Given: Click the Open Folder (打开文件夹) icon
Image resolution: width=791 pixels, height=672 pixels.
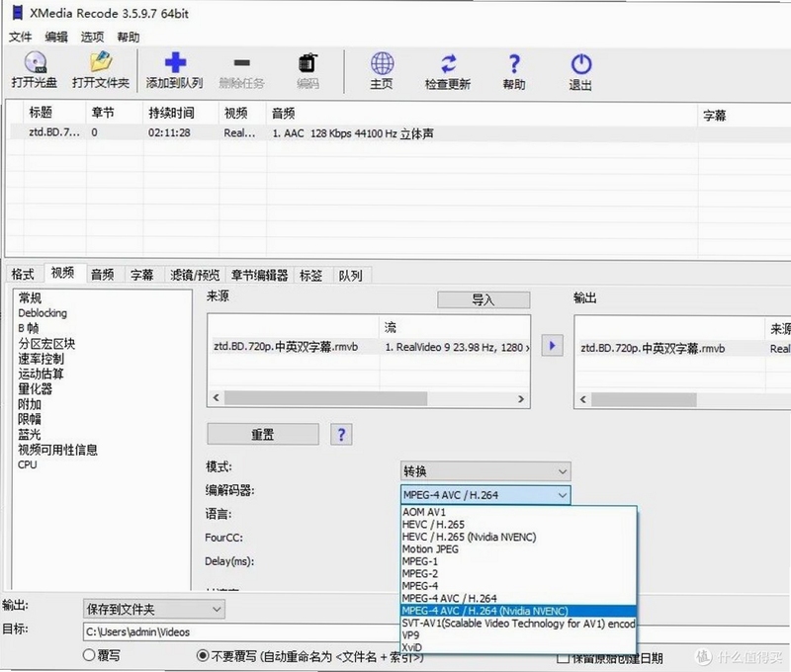Looking at the screenshot, I should (x=101, y=62).
